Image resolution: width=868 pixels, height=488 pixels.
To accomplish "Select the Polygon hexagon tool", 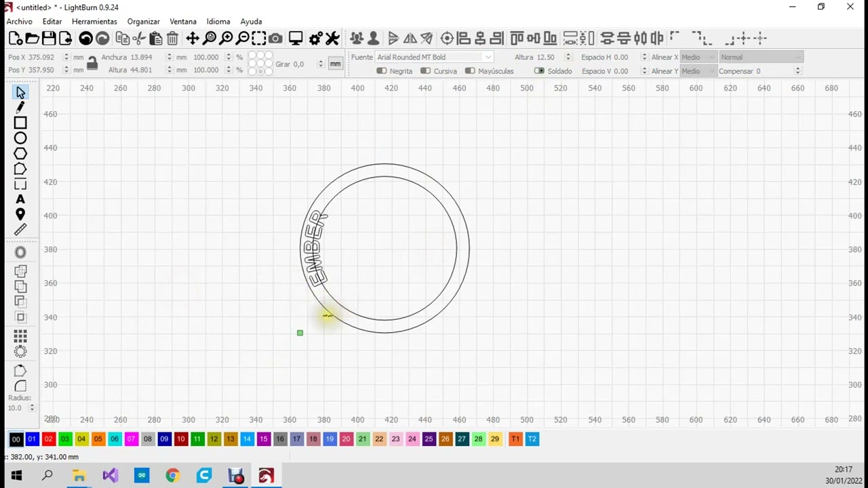I will pyautogui.click(x=20, y=154).
